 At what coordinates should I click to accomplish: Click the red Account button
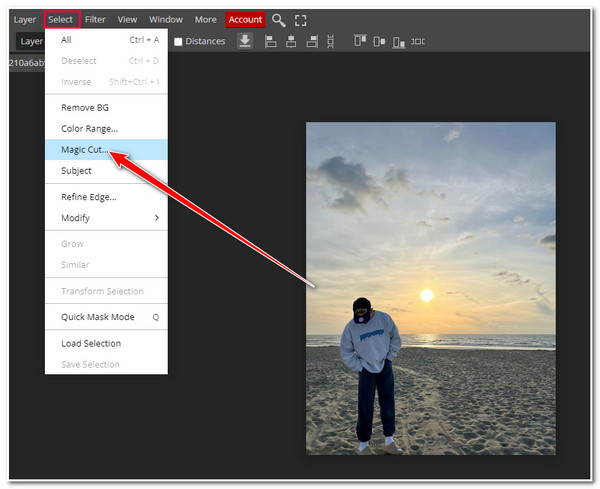pyautogui.click(x=245, y=19)
